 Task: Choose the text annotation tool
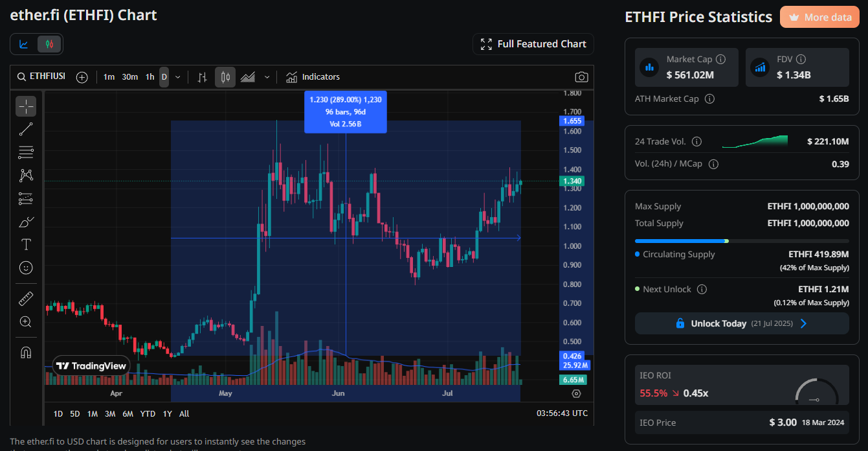click(26, 244)
